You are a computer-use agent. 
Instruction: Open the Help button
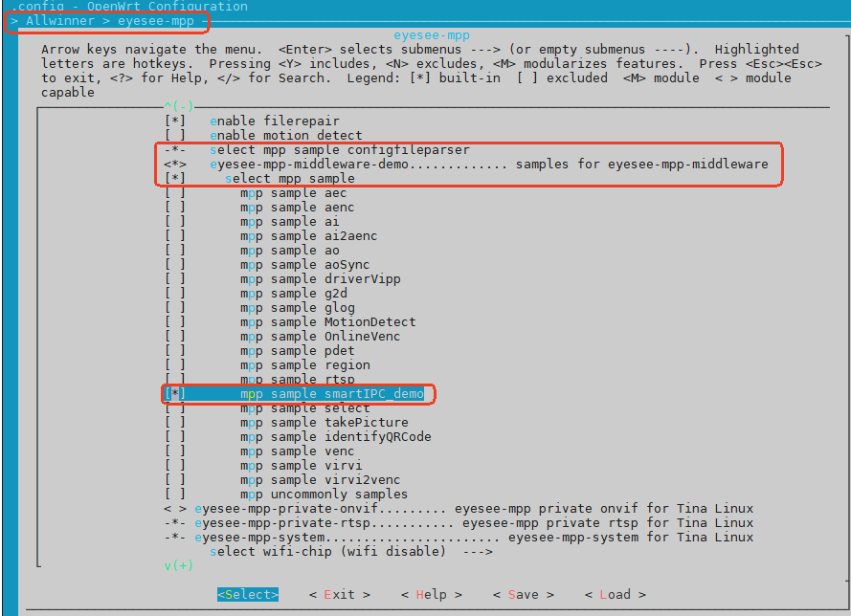point(431,595)
